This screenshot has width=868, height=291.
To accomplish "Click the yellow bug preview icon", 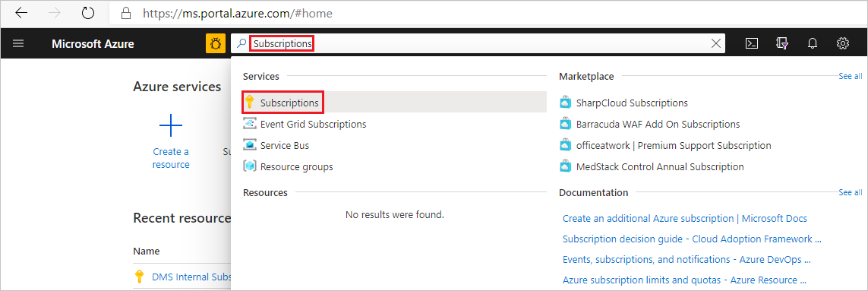I will tap(216, 44).
